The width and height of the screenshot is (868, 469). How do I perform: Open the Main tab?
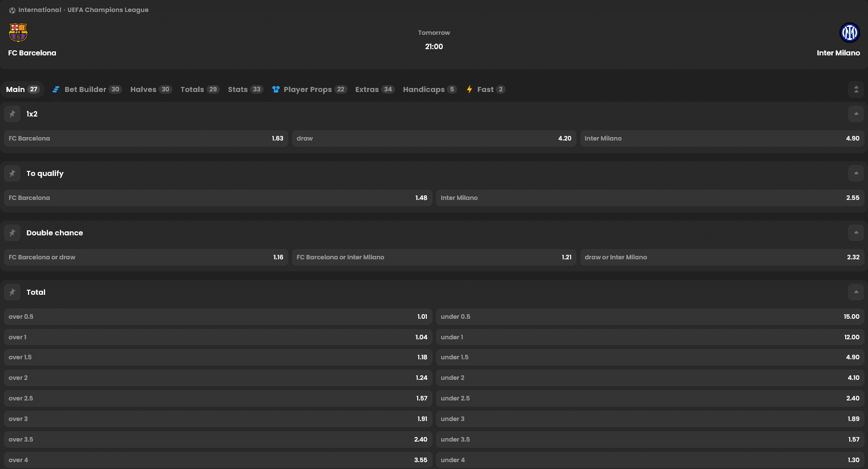pos(23,89)
